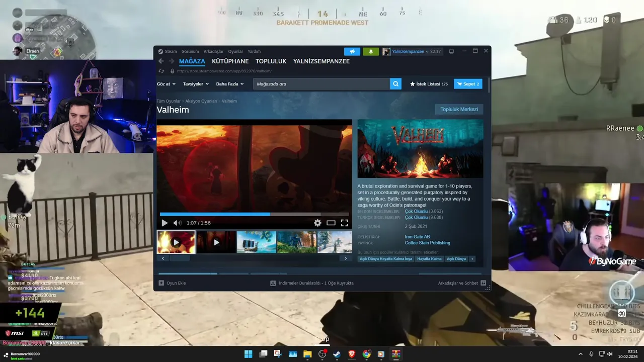The height and width of the screenshot is (362, 644).
Task: Launch Brave browser from the taskbar
Action: (352, 354)
